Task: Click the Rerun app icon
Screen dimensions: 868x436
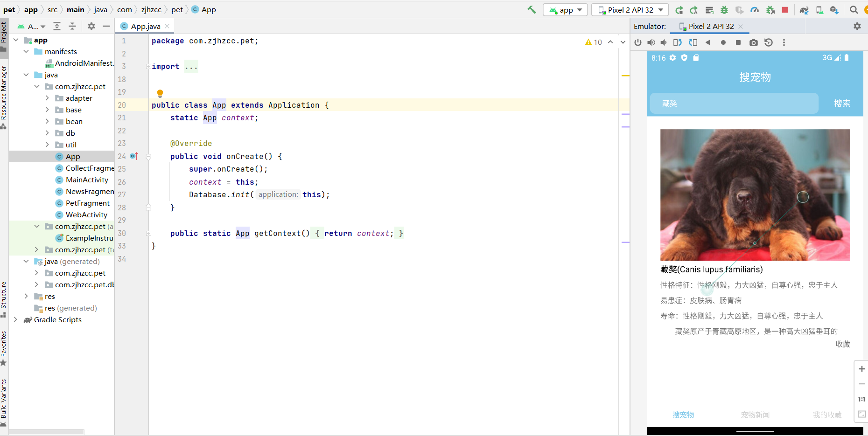Action: pos(679,10)
